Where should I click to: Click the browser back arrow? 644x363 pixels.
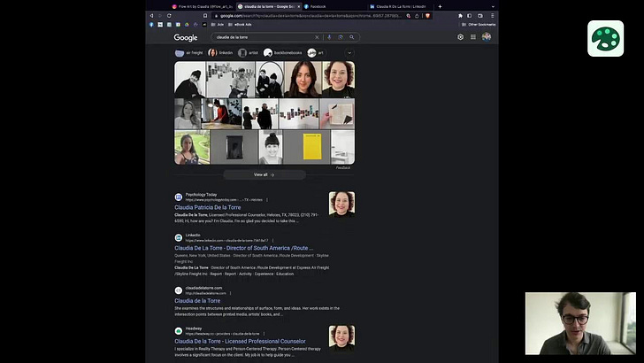tap(151, 16)
